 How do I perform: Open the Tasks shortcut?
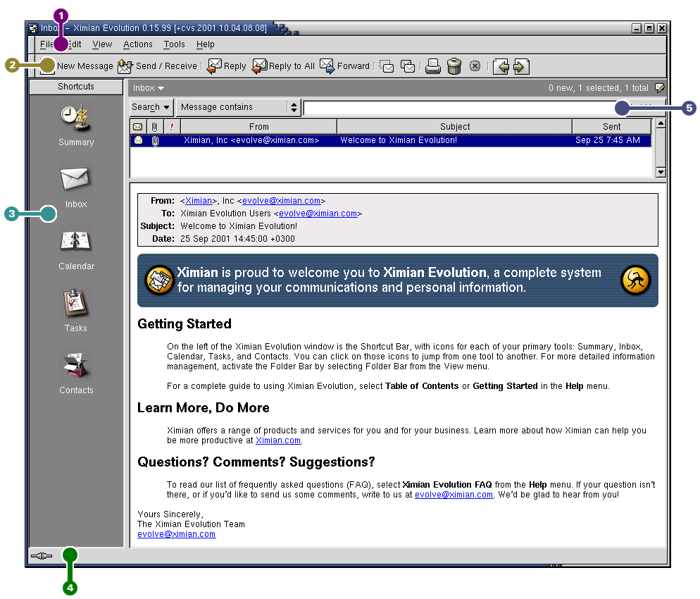point(76,311)
